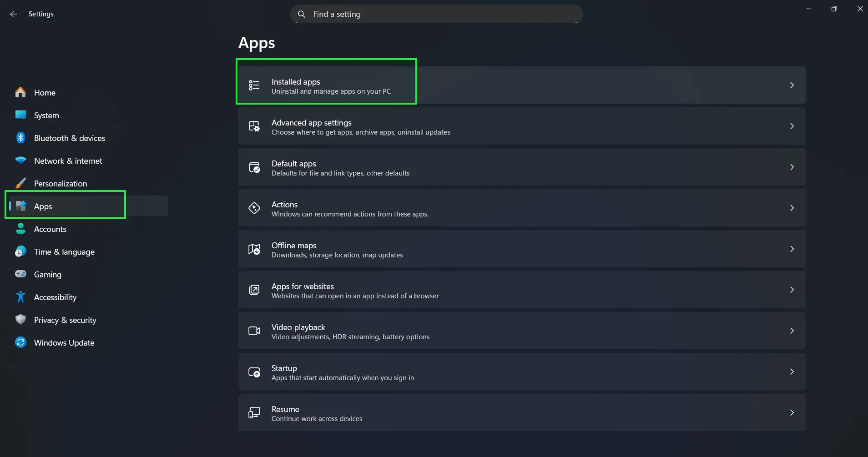Expand the Startup settings chevron
This screenshot has width=868, height=457.
(793, 372)
